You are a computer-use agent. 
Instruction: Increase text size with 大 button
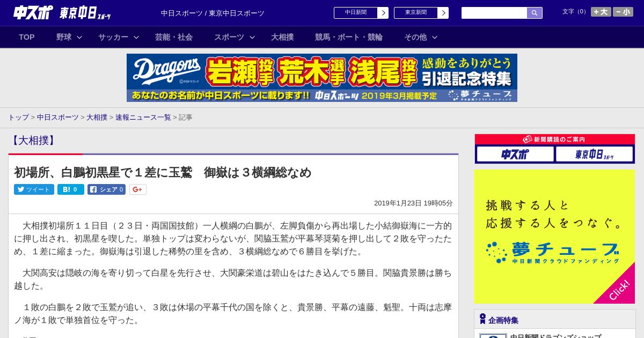(x=601, y=12)
